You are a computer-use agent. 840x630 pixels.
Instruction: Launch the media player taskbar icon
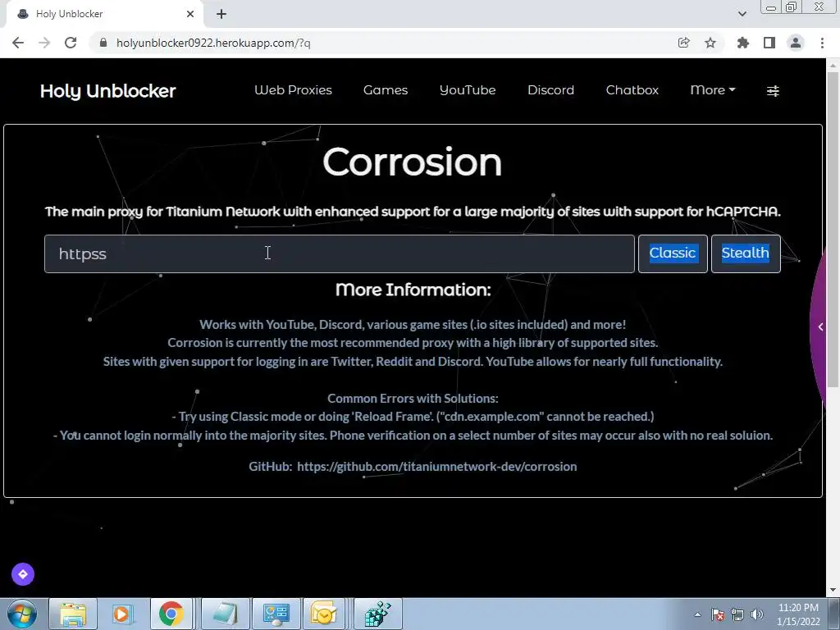point(121,614)
